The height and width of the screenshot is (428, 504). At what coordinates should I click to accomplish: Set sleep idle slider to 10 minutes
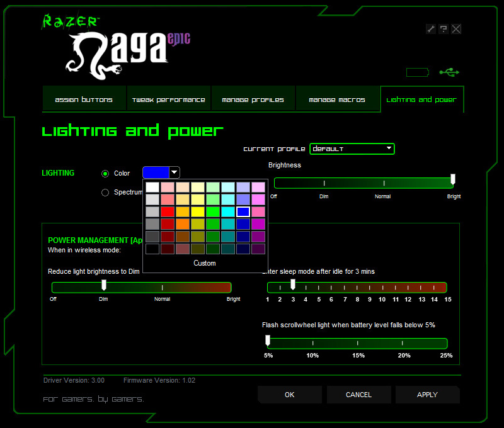tap(382, 288)
